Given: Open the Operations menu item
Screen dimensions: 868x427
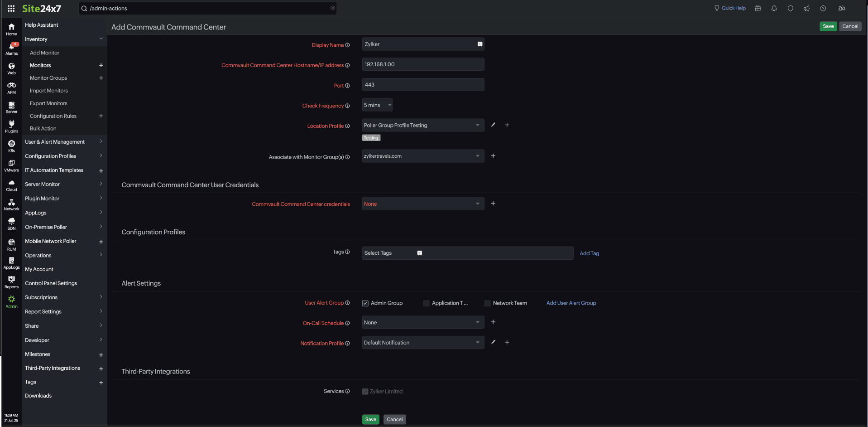Looking at the screenshot, I should coord(38,255).
